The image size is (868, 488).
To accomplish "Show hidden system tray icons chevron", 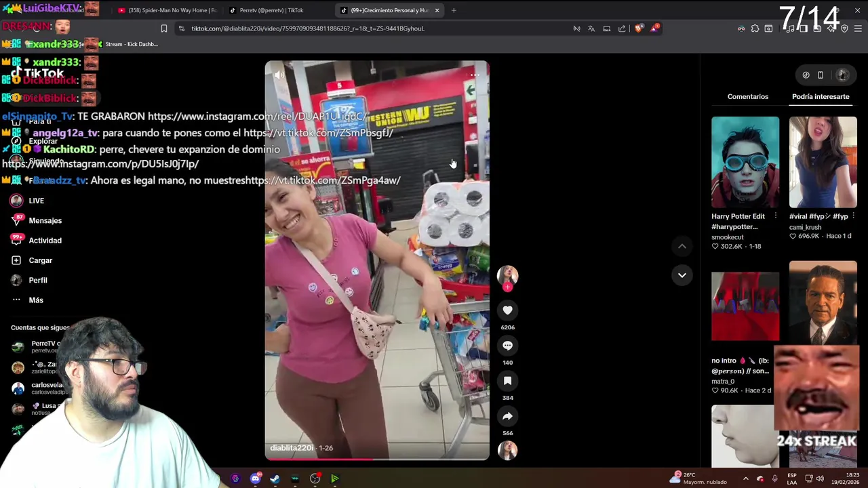I will (x=745, y=479).
